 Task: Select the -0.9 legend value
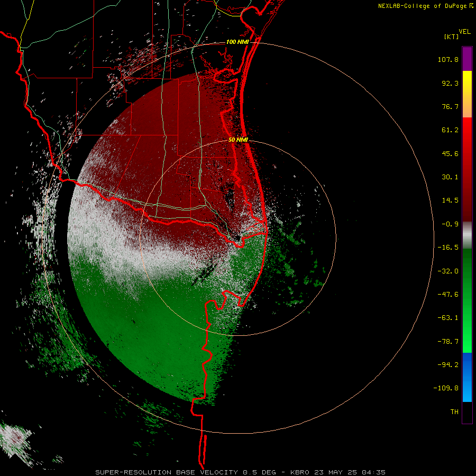coord(450,224)
